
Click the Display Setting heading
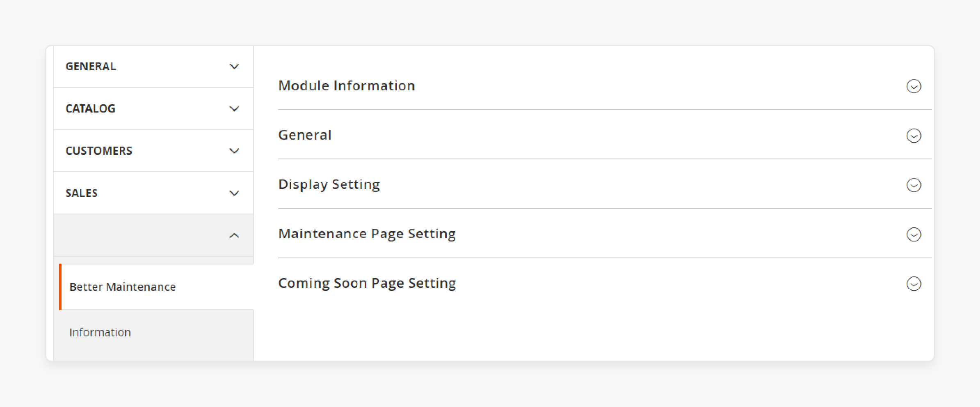pyautogui.click(x=329, y=184)
